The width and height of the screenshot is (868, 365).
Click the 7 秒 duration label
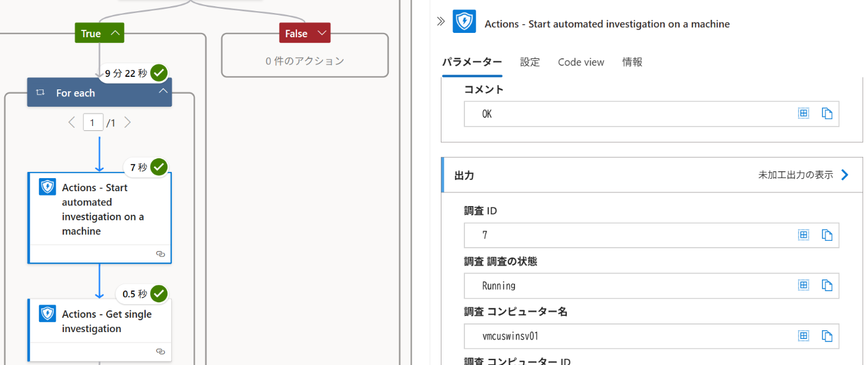[138, 167]
